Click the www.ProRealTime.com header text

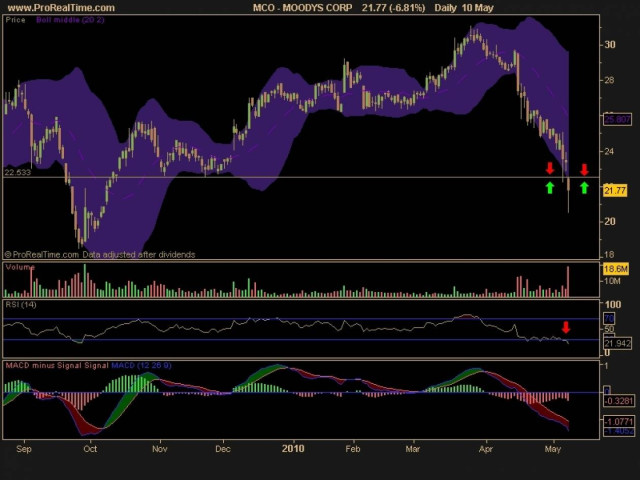click(61, 8)
